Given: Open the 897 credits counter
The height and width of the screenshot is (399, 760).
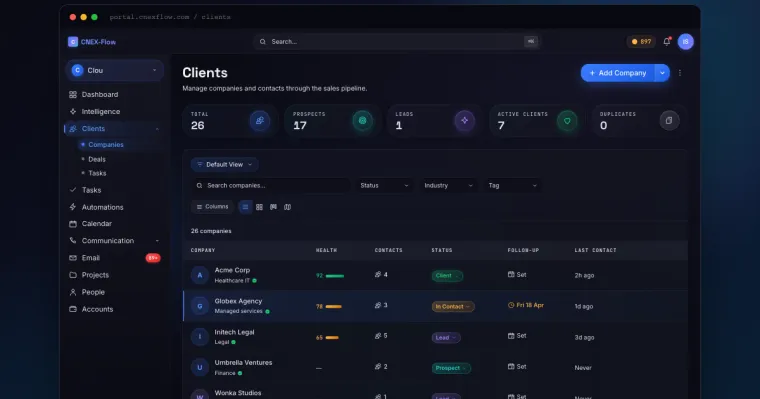Looking at the screenshot, I should (x=641, y=42).
